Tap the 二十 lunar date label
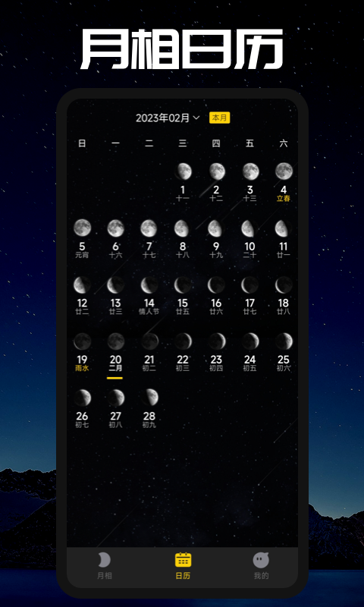The height and width of the screenshot is (607, 364). (250, 255)
